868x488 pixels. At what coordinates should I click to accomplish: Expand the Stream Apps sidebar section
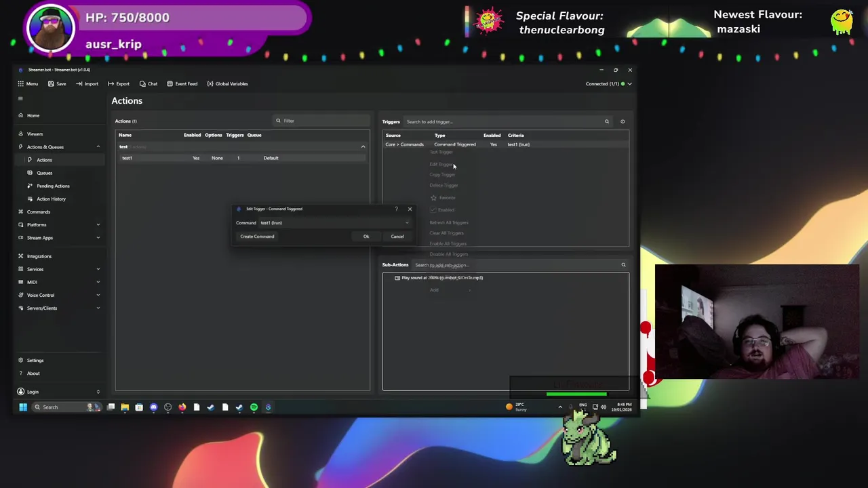tap(98, 237)
